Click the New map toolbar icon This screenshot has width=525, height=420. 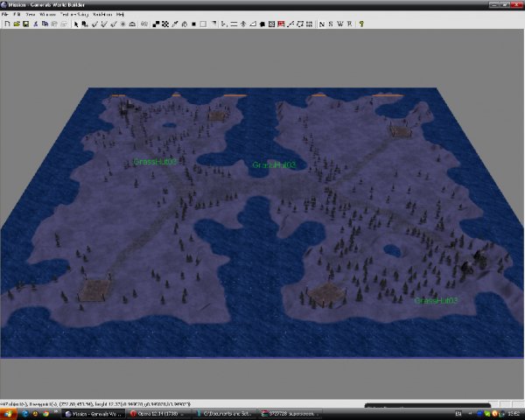7,24
